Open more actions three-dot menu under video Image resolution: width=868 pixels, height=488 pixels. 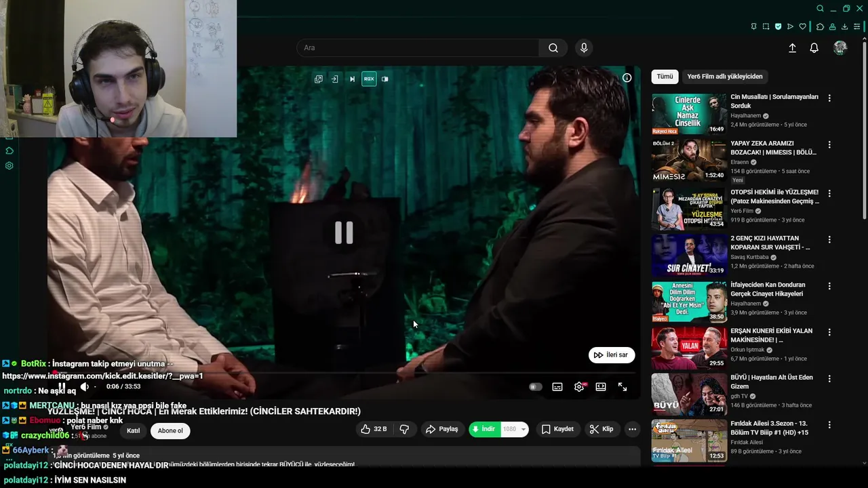click(632, 429)
